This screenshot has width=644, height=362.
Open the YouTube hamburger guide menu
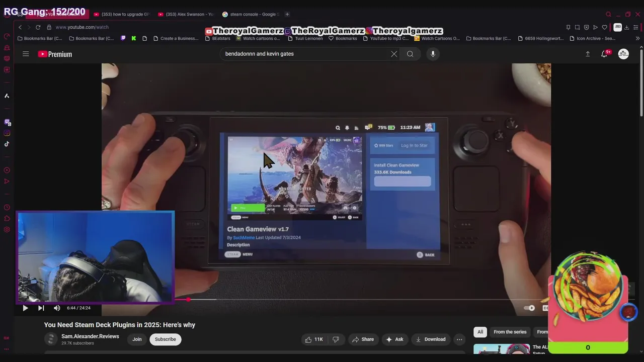26,54
